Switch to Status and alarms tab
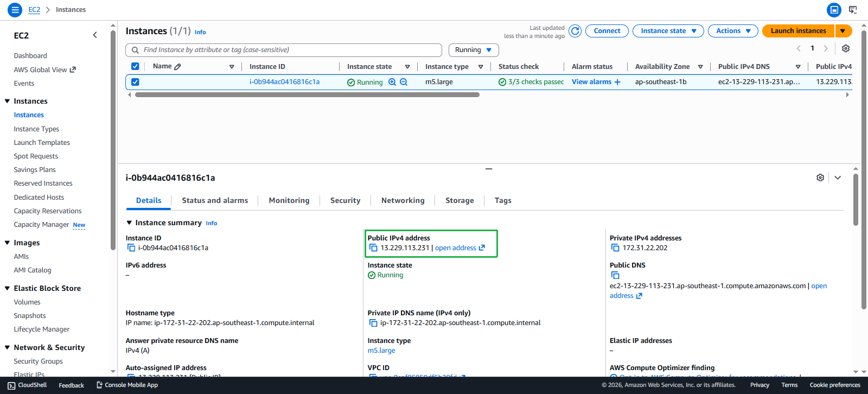Viewport: 868px width, 394px height. [215, 200]
